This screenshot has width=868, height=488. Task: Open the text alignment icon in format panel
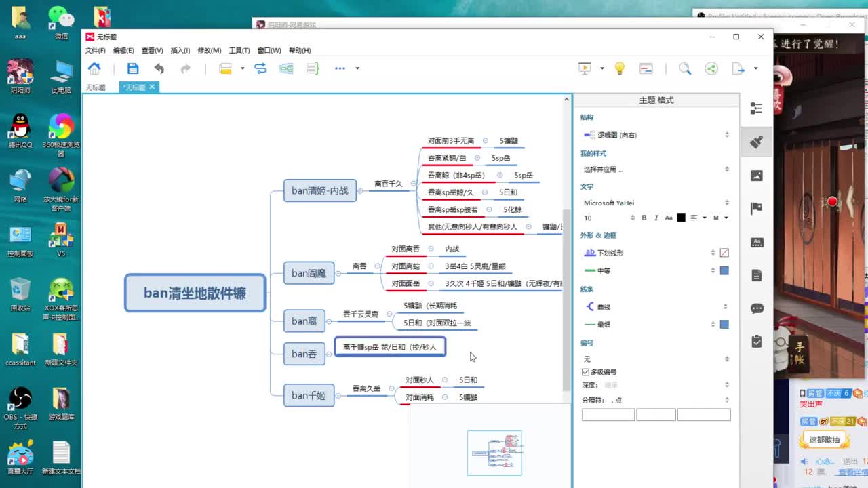coord(694,218)
